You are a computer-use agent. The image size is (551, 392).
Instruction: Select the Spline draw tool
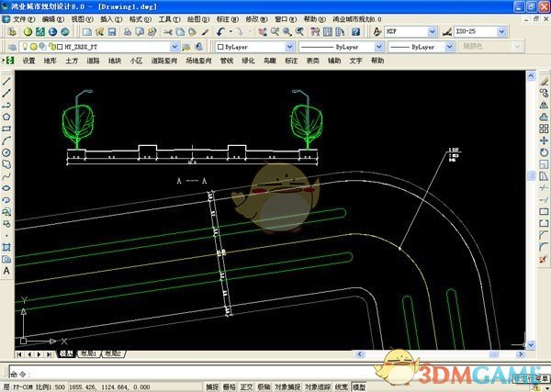click(6, 176)
